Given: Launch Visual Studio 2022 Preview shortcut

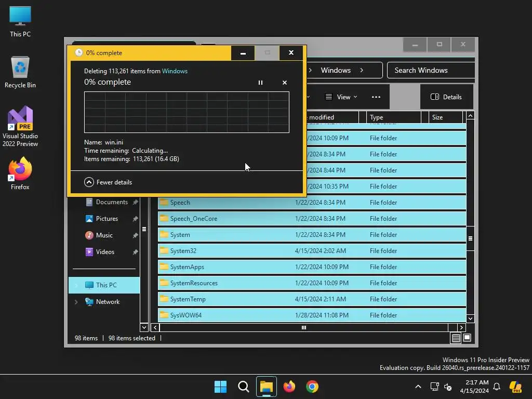Looking at the screenshot, I should (x=20, y=126).
